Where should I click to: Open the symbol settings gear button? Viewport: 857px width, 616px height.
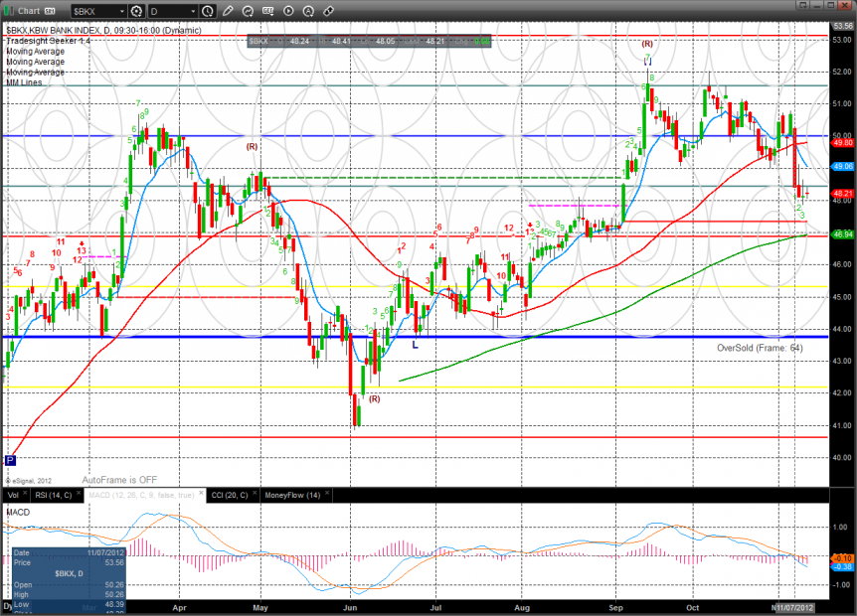coord(136,11)
